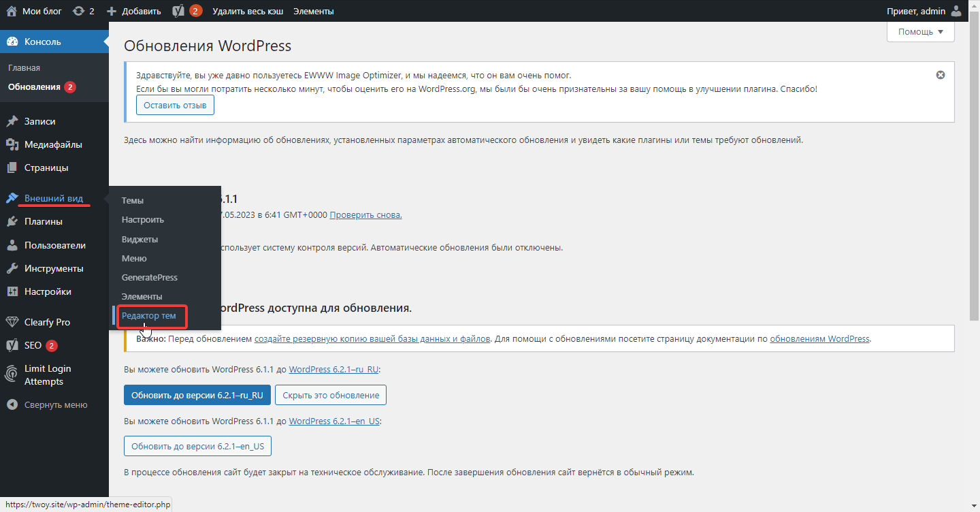
Task: Open Виджеты submenu item
Action: click(140, 240)
